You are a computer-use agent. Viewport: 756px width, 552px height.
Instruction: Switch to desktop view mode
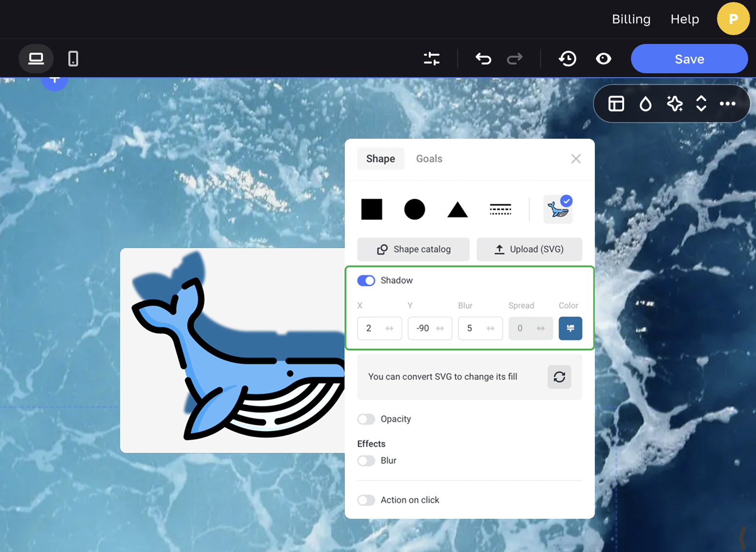tap(36, 59)
